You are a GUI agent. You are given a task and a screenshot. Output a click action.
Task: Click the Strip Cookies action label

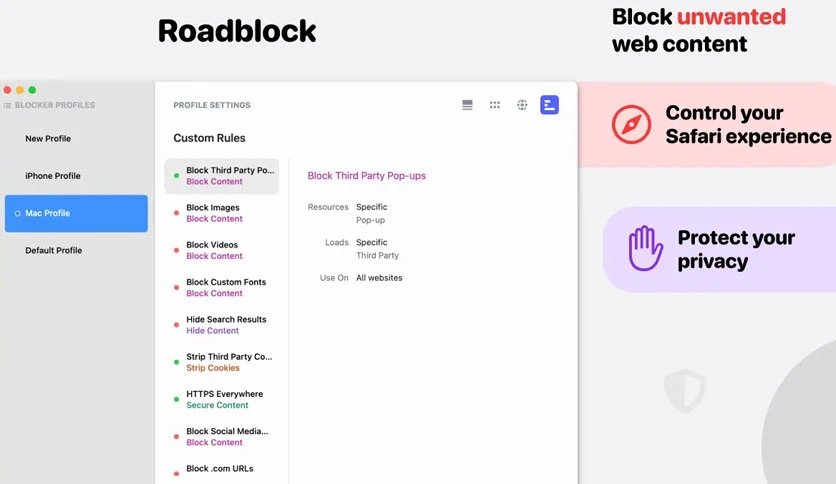click(213, 368)
